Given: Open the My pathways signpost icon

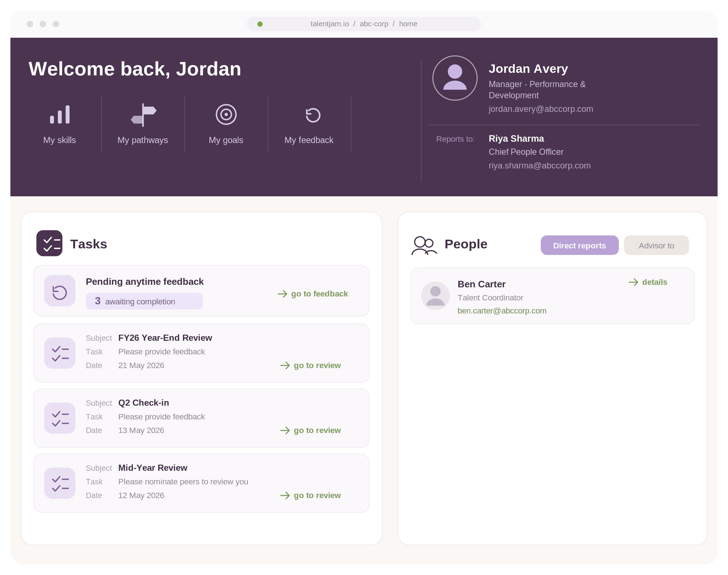Looking at the screenshot, I should 143,115.
